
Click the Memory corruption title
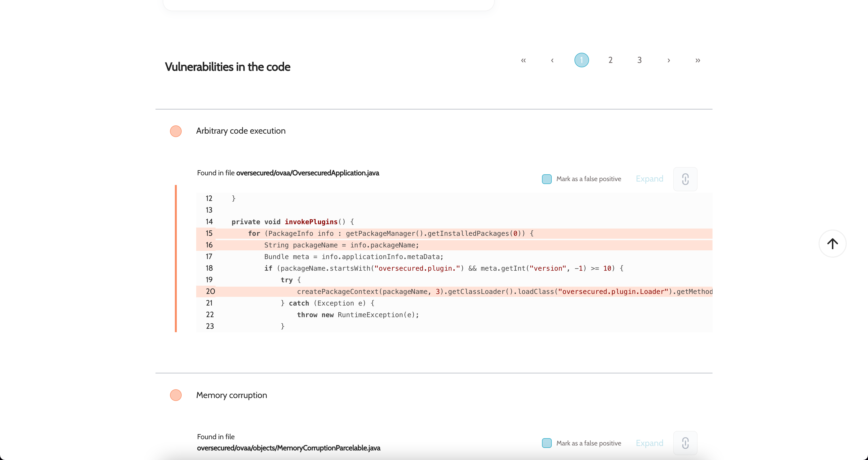(232, 395)
